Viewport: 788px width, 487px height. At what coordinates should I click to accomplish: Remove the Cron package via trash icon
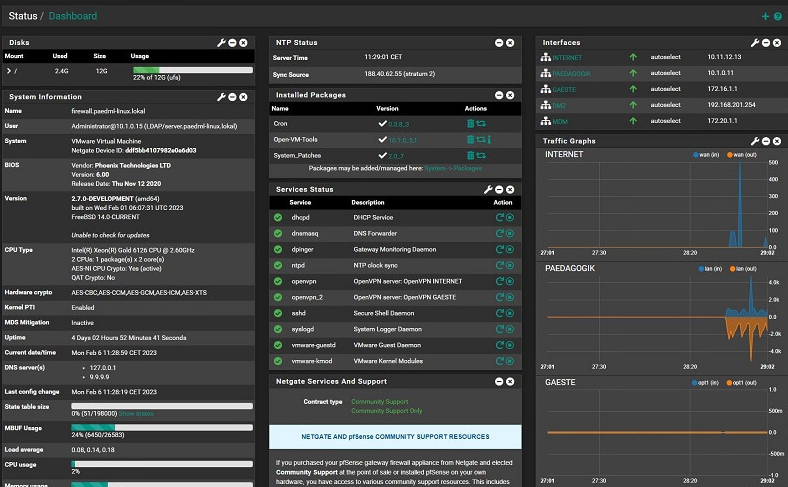(471, 123)
